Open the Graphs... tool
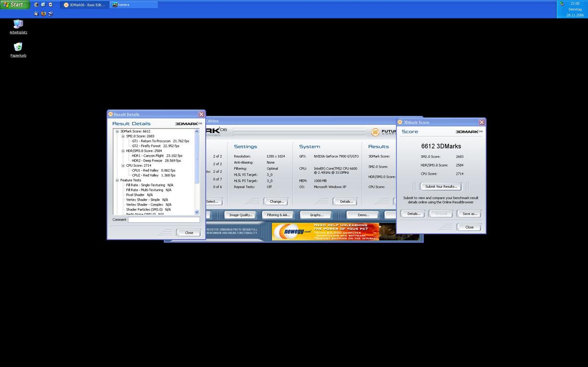Screen dimensions: 588x367 click(x=316, y=215)
